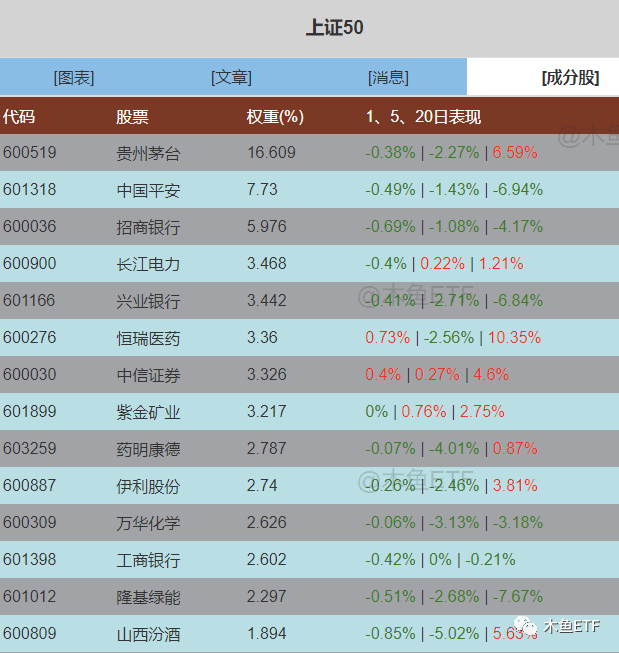Open 恒瑞医药 stock name
This screenshot has width=619, height=653.
(148, 338)
